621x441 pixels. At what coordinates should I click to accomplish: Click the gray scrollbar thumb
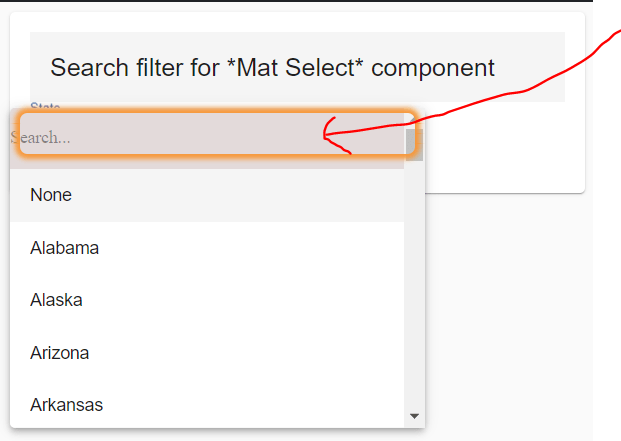[414, 145]
